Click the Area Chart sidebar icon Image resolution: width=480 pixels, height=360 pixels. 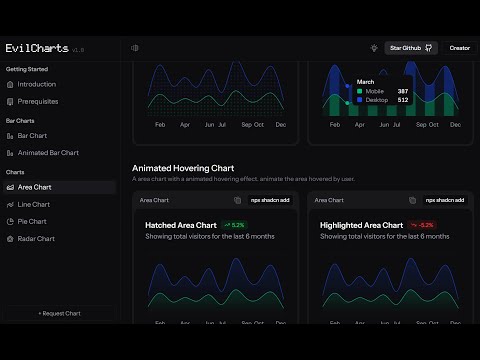coord(10,188)
